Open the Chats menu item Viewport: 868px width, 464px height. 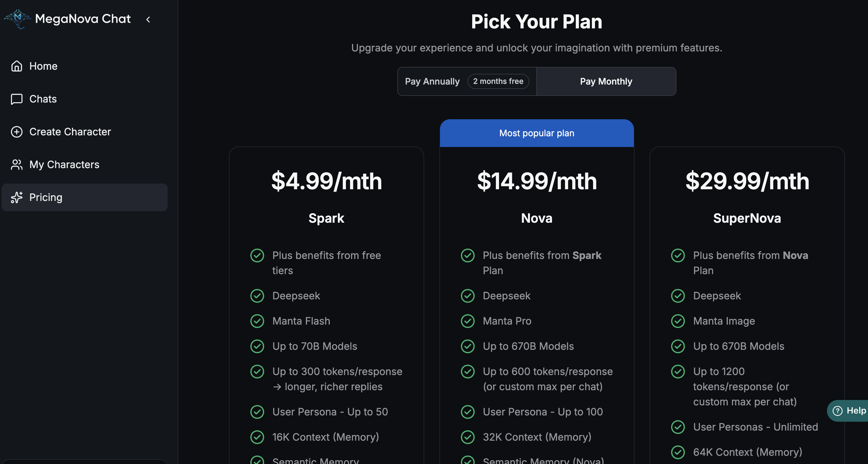(43, 99)
